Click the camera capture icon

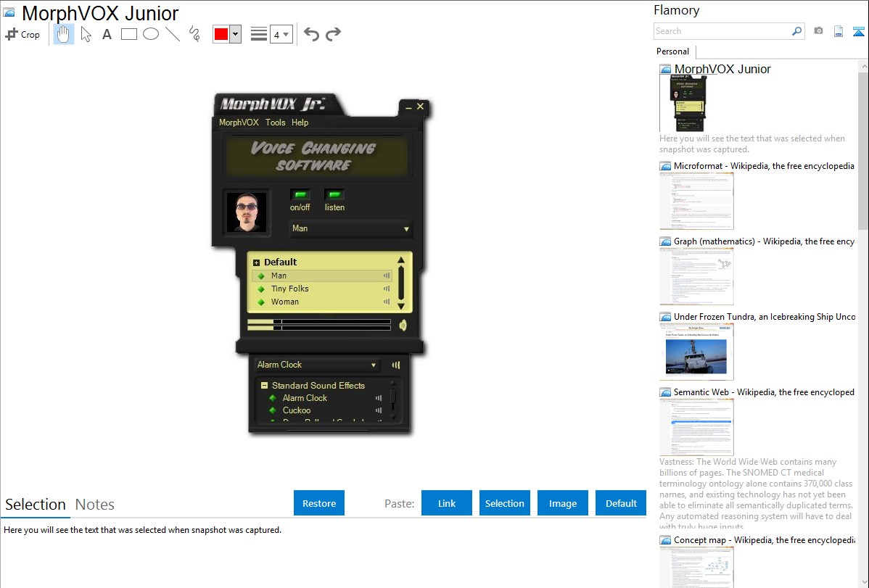[x=818, y=31]
